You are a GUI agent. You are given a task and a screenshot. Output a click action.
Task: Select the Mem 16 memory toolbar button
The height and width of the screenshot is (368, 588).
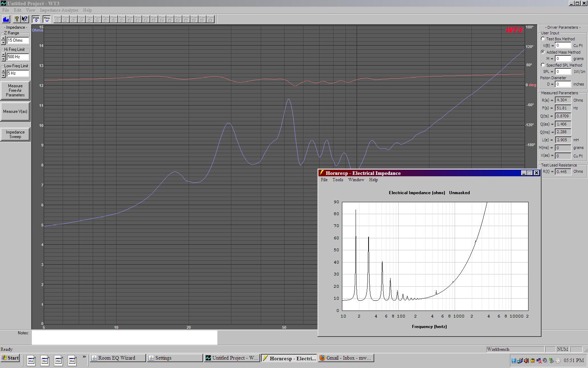click(178, 19)
